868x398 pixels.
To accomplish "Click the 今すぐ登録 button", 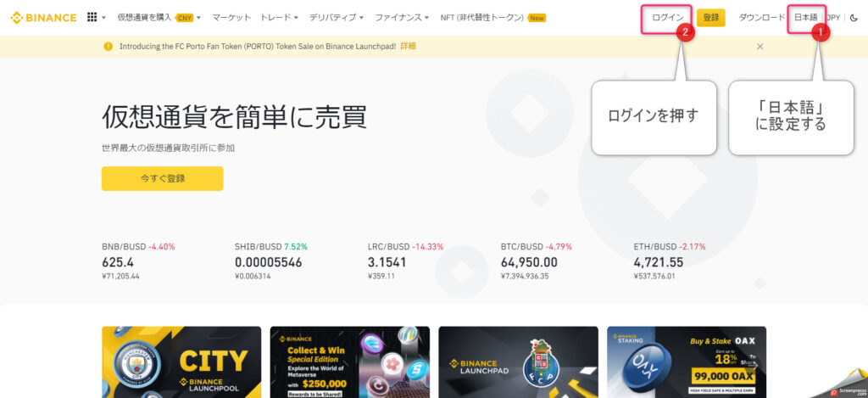I will click(x=162, y=178).
